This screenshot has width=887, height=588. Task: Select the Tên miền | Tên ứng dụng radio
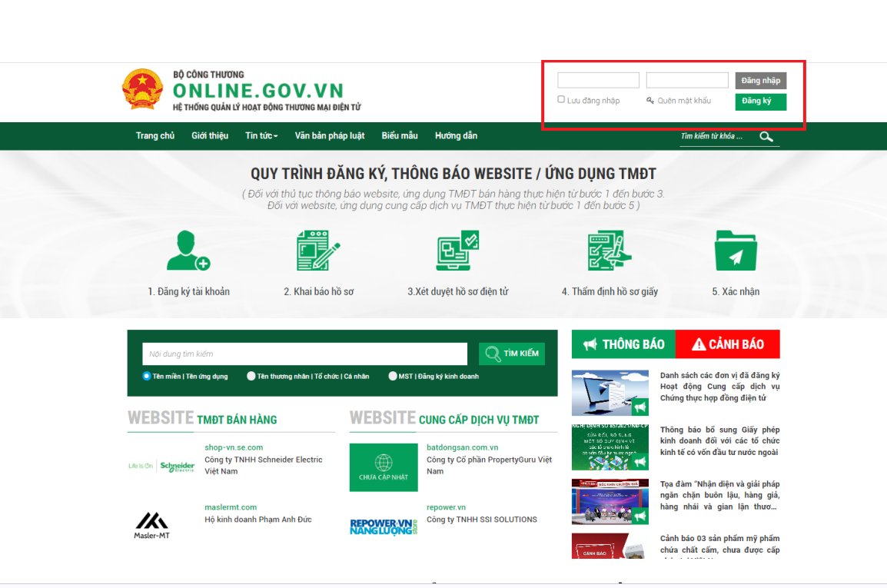click(x=147, y=377)
